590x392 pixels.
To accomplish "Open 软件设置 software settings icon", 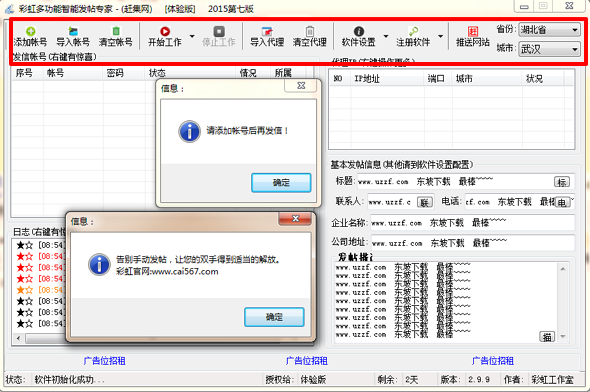I will (359, 31).
